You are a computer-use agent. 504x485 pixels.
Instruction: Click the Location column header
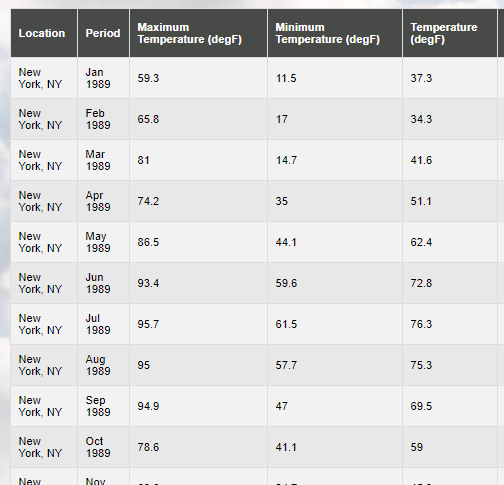[x=44, y=33]
